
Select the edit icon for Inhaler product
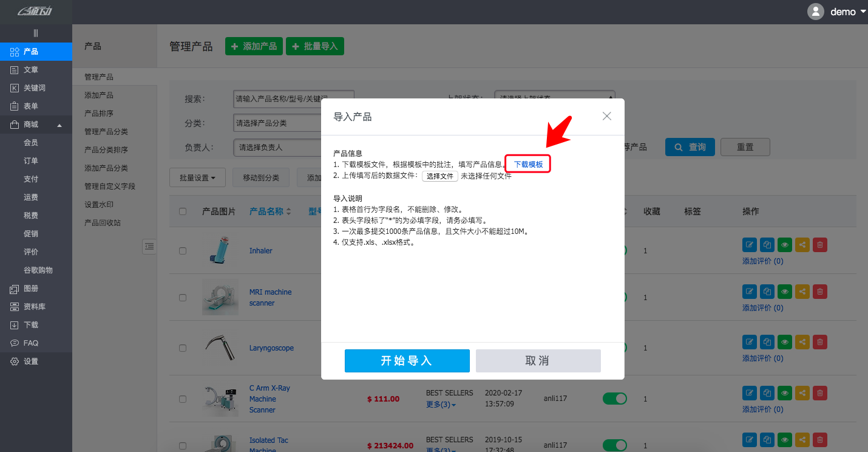pos(749,244)
